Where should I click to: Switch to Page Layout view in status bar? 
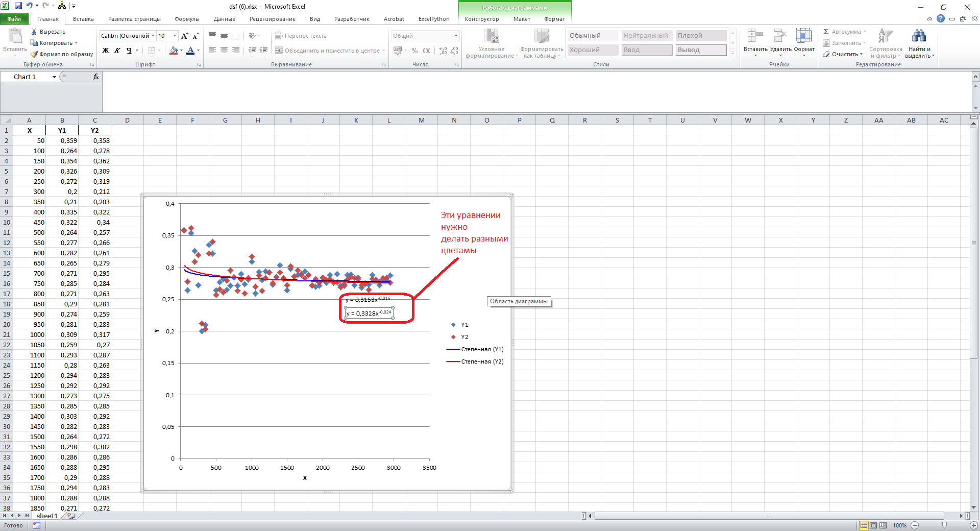point(873,525)
